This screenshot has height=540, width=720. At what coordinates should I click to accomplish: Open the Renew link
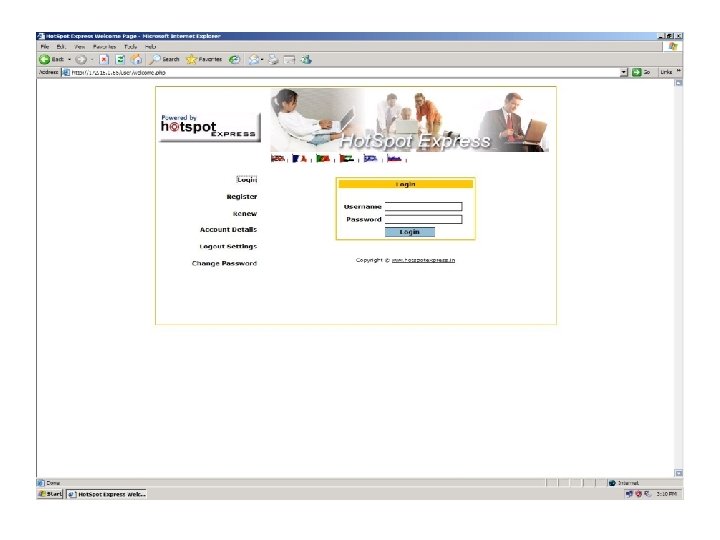point(245,214)
